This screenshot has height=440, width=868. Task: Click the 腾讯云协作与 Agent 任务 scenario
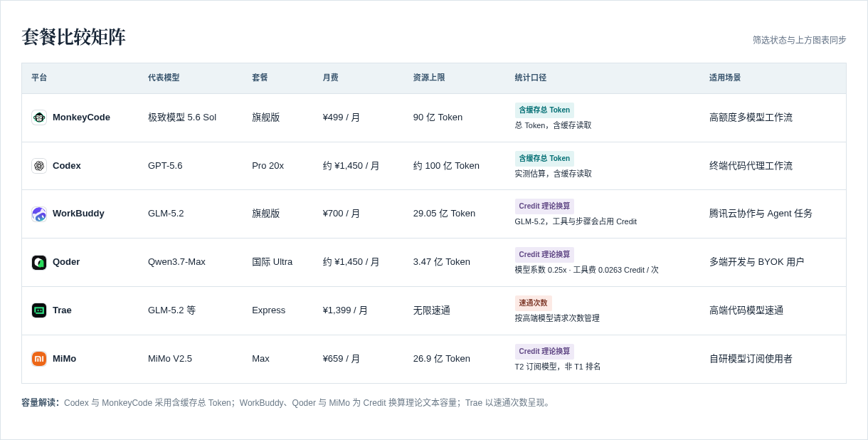click(x=761, y=214)
